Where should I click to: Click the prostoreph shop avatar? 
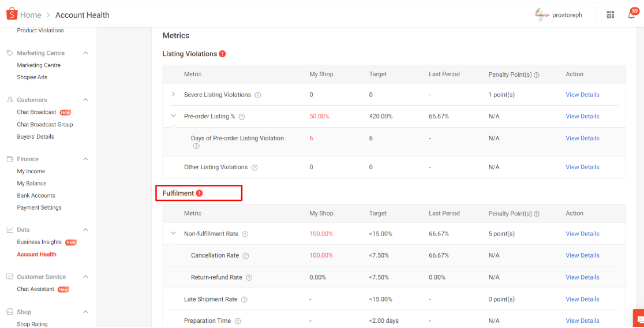click(x=542, y=15)
